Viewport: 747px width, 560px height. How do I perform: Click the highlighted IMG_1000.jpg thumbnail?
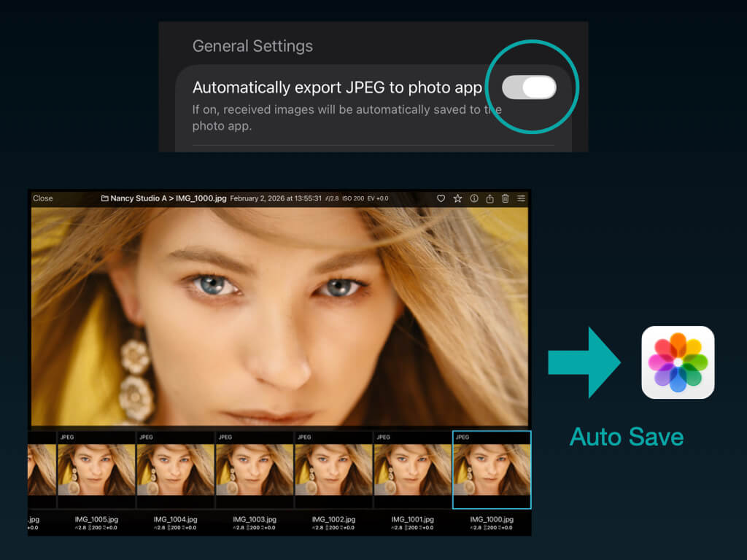492,470
